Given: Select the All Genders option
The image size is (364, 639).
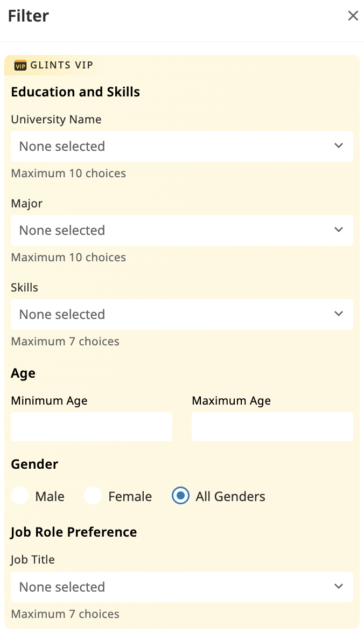Looking at the screenshot, I should click(x=180, y=496).
